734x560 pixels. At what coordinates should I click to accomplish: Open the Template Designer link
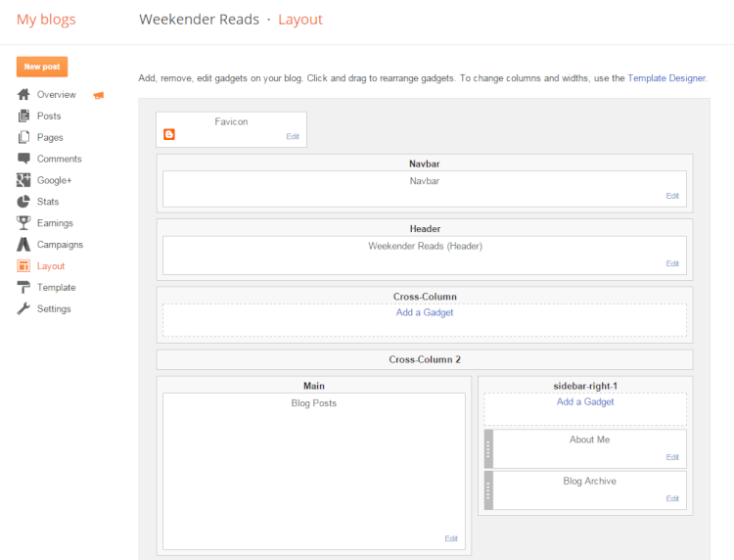click(666, 78)
